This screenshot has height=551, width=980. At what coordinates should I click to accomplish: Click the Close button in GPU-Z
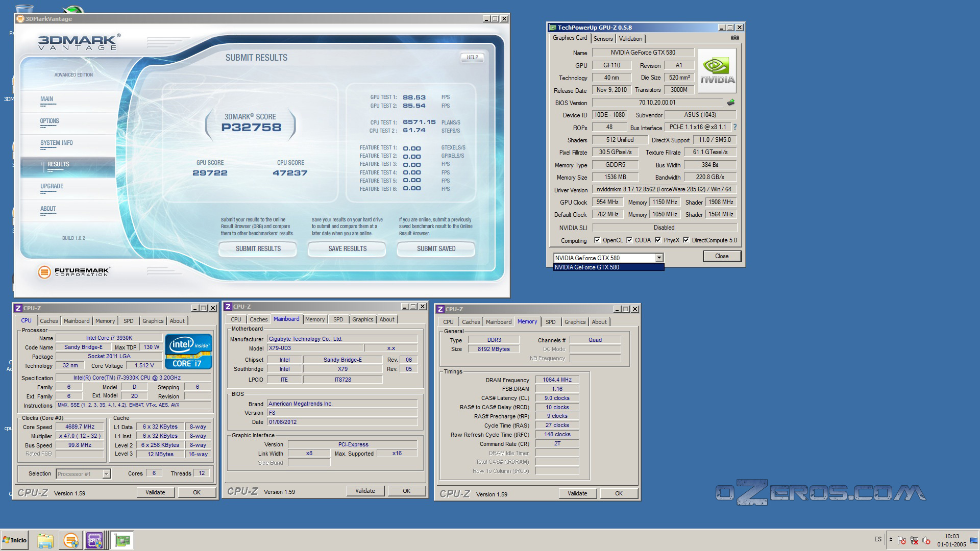[x=722, y=256]
